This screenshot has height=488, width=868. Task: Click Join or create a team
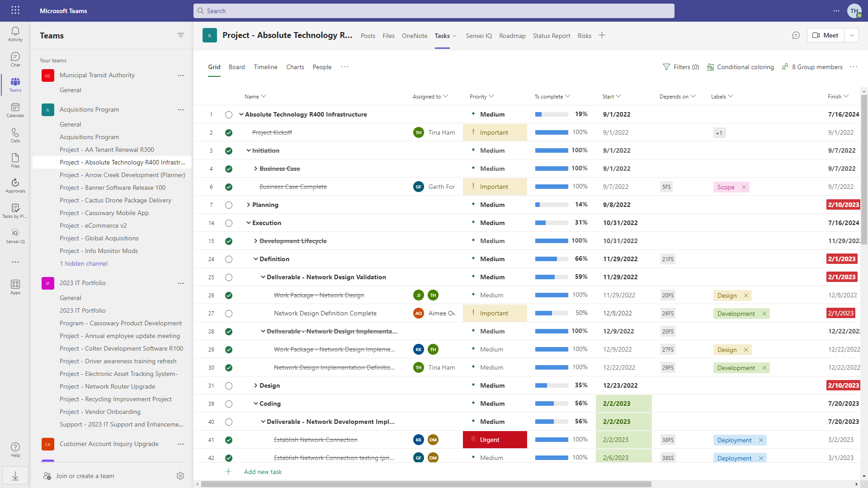[x=85, y=476]
